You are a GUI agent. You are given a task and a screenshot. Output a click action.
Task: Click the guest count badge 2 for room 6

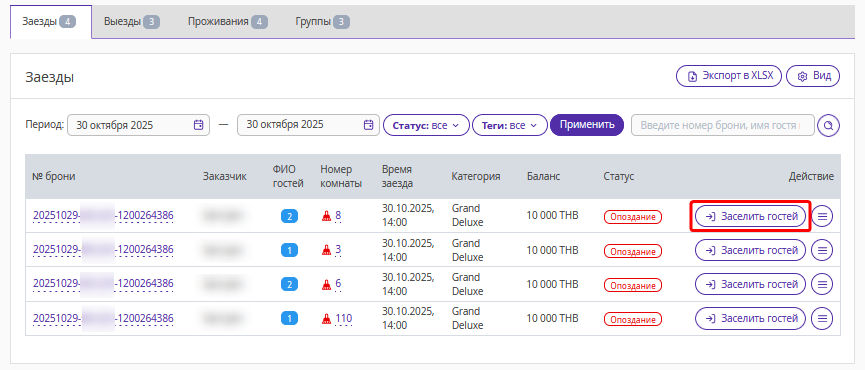289,285
